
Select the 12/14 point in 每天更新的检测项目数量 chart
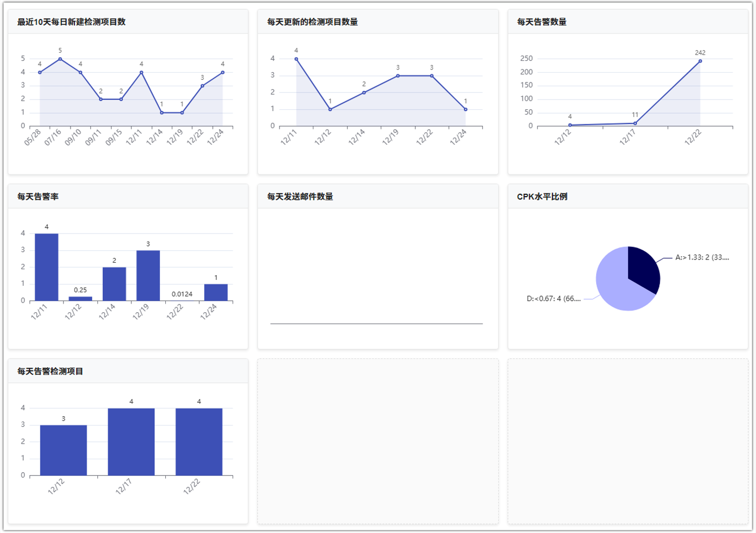pyautogui.click(x=364, y=93)
